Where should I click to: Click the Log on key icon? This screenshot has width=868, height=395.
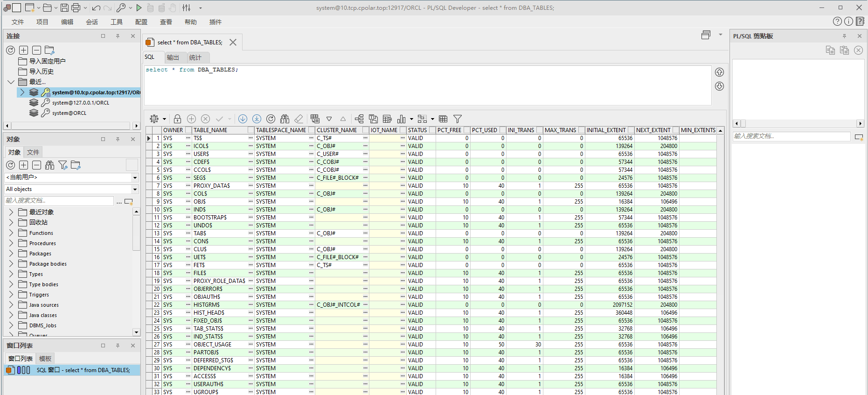point(121,7)
